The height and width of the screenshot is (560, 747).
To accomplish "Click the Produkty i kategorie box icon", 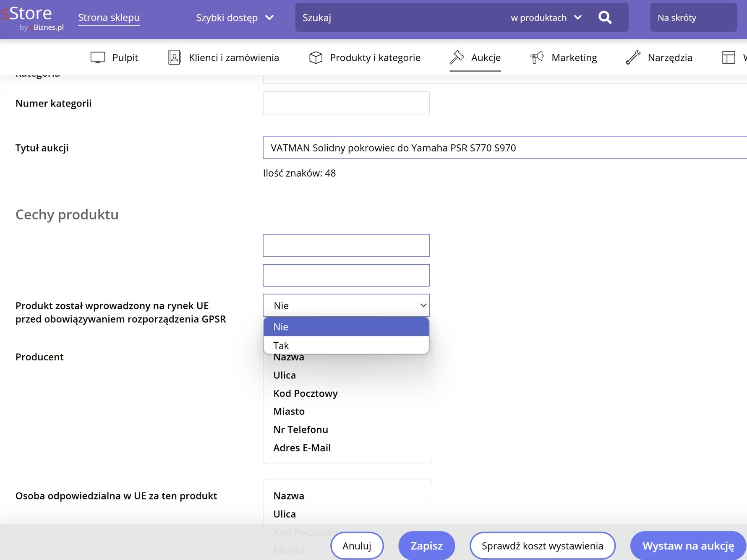I will point(316,57).
